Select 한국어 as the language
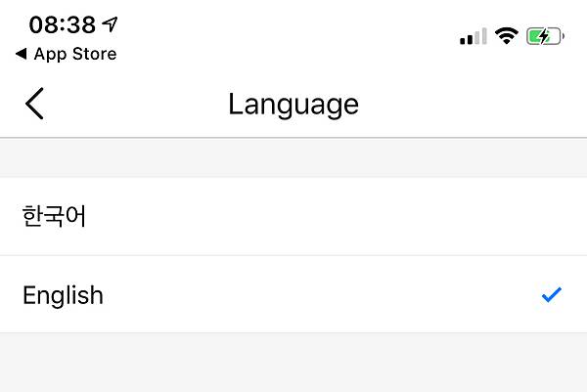Screen dimensions: 587x392 tap(293, 216)
